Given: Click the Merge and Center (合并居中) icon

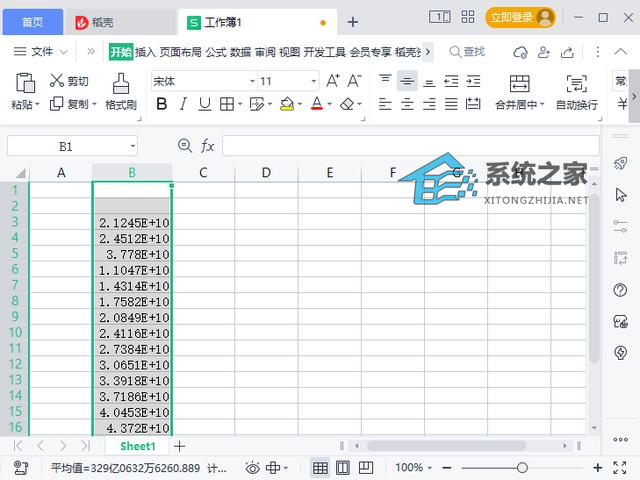Looking at the screenshot, I should tap(520, 83).
